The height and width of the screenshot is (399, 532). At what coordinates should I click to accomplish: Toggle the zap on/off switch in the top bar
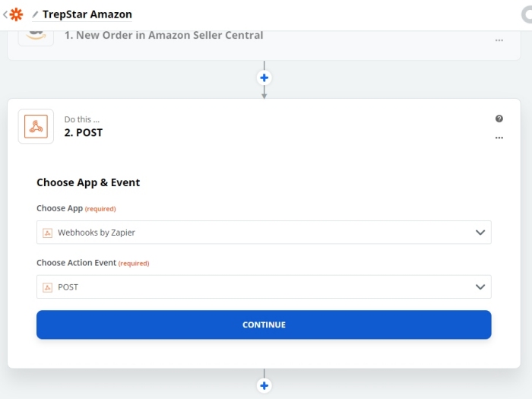tap(527, 14)
